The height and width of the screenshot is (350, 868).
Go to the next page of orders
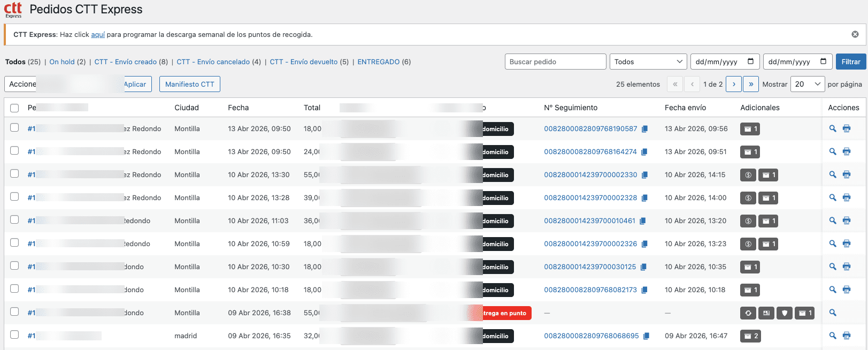tap(734, 84)
